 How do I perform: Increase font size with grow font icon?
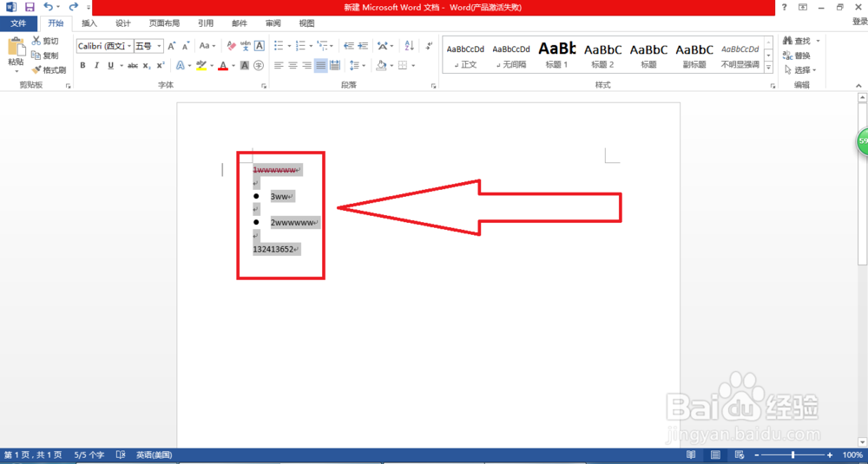click(x=172, y=46)
